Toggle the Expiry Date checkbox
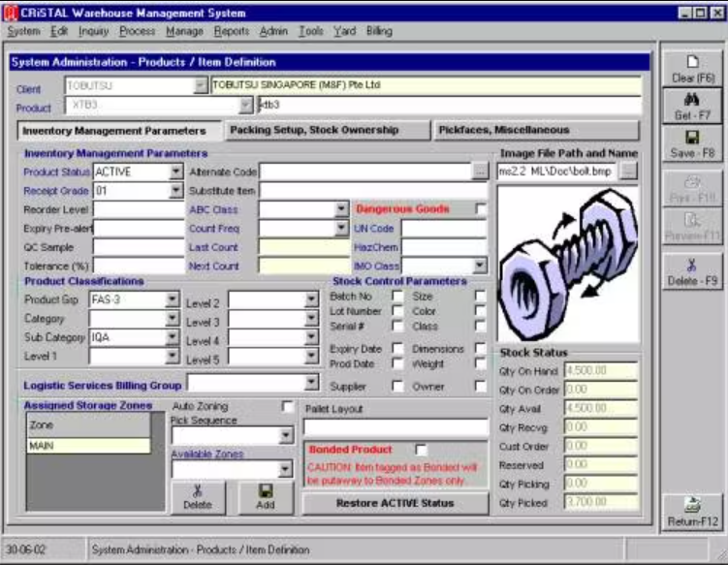Image resolution: width=728 pixels, height=565 pixels. tap(397, 348)
